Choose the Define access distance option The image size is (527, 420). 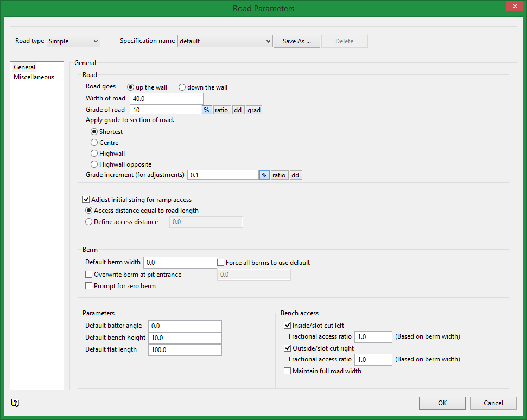pos(89,222)
